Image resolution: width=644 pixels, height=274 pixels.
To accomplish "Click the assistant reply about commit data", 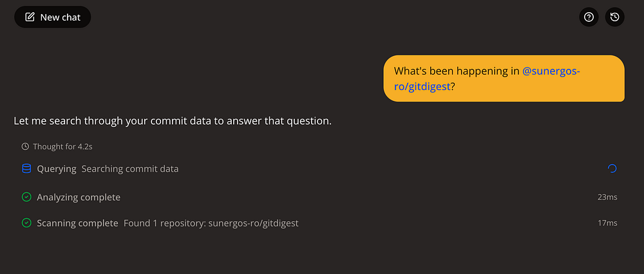I will coord(173,122).
